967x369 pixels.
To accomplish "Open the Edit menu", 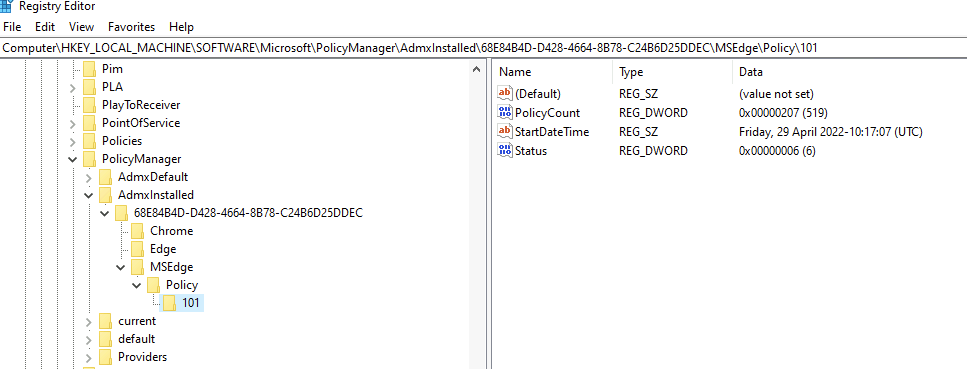I will coord(45,27).
